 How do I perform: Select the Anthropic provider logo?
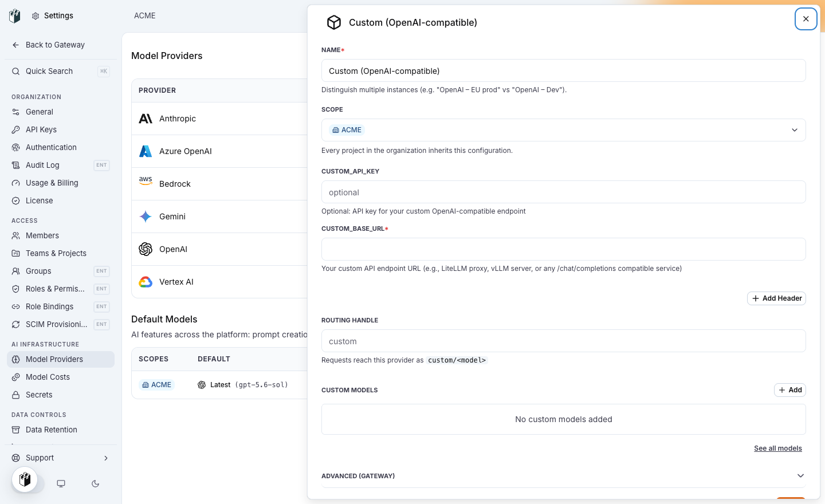146,119
